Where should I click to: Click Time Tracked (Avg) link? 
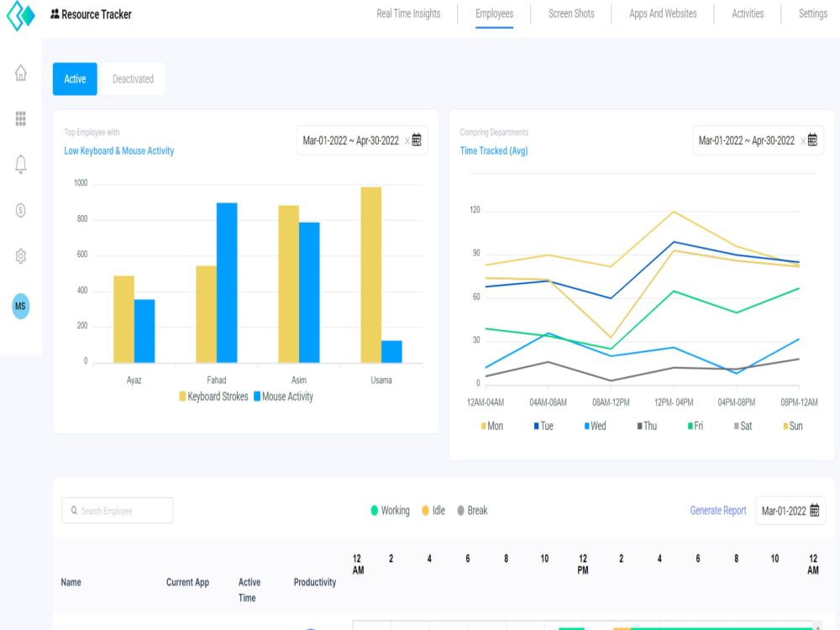pos(493,151)
